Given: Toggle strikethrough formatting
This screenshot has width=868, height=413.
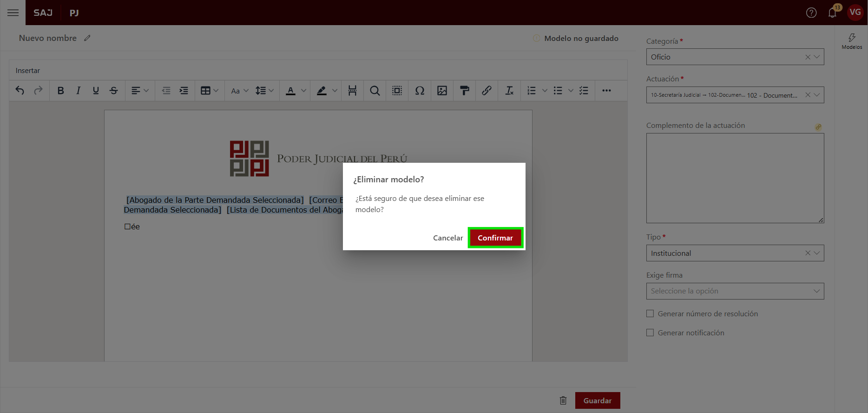Looking at the screenshot, I should point(113,90).
